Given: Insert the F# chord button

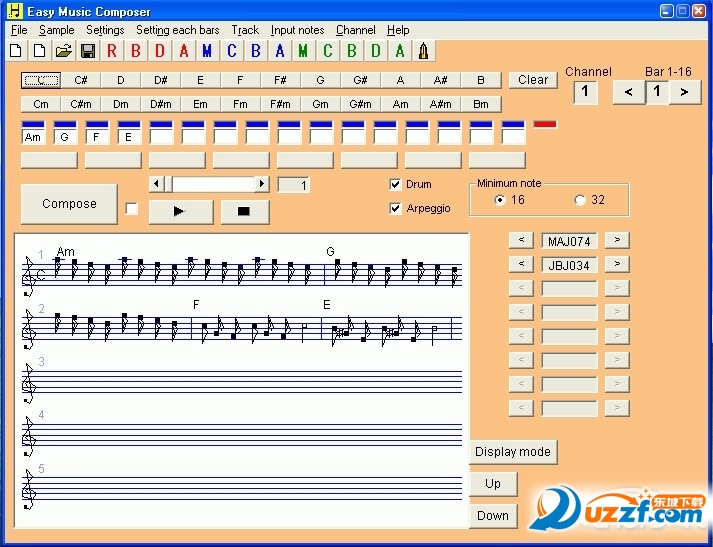Looking at the screenshot, I should pos(281,80).
